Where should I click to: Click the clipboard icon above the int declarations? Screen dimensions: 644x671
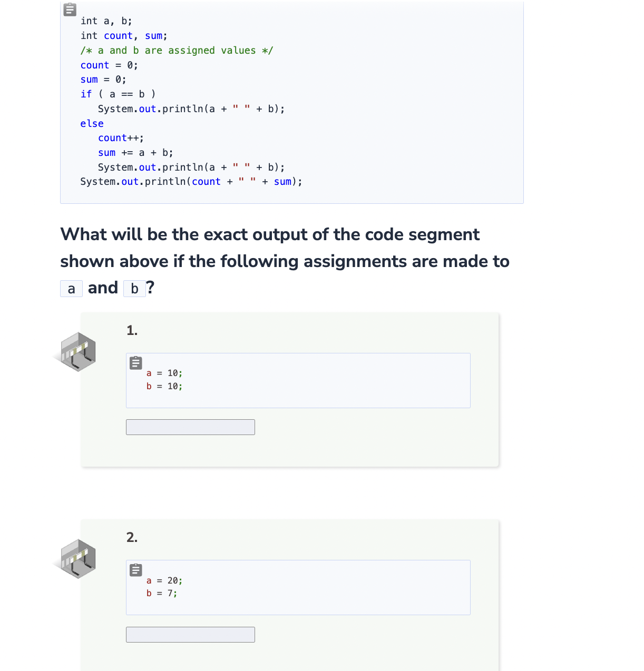69,9
